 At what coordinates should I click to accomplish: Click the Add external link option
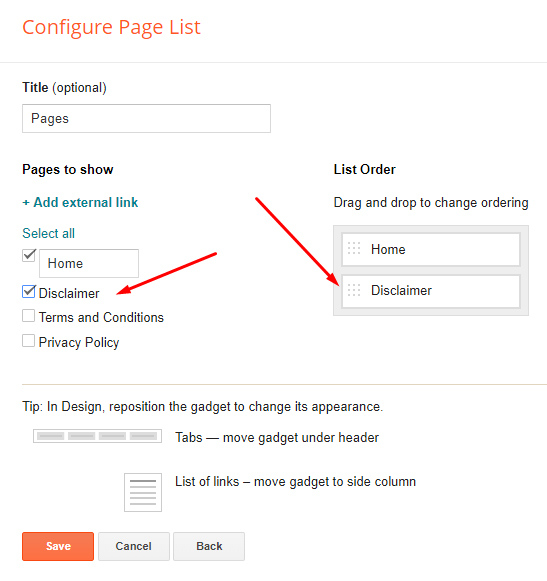(x=80, y=202)
